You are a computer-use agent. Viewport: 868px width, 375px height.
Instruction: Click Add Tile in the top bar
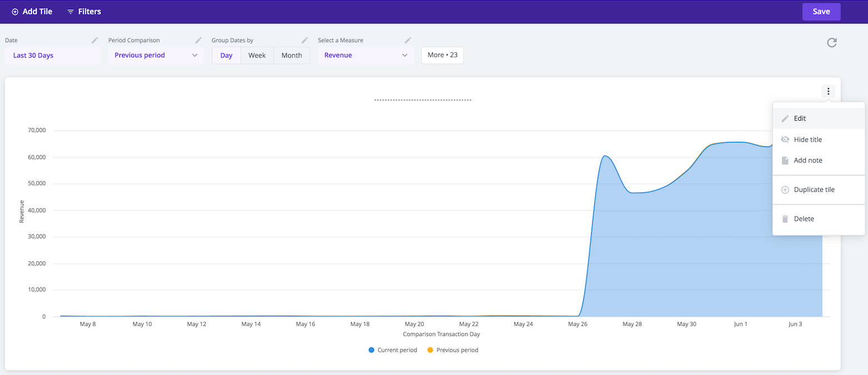click(32, 12)
